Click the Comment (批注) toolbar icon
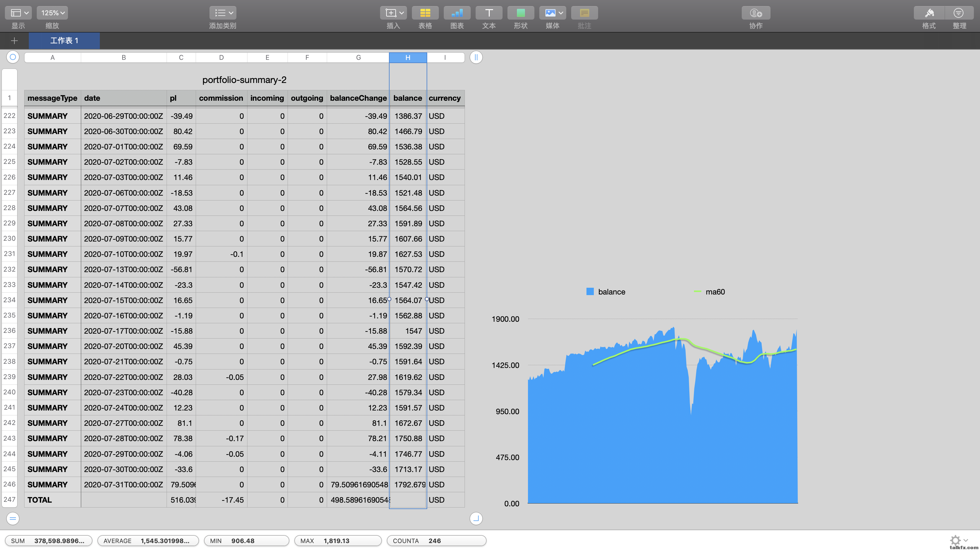This screenshot has width=980, height=551. coord(584,13)
